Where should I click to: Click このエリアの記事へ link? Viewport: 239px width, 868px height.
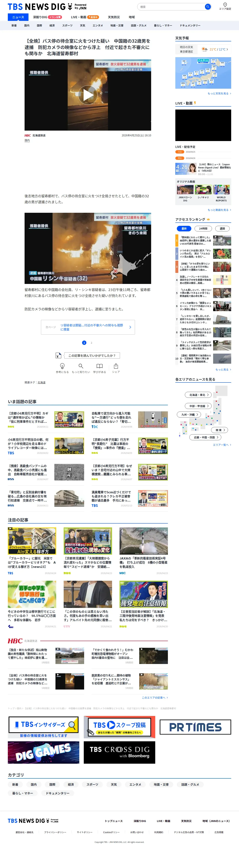pos(154,698)
